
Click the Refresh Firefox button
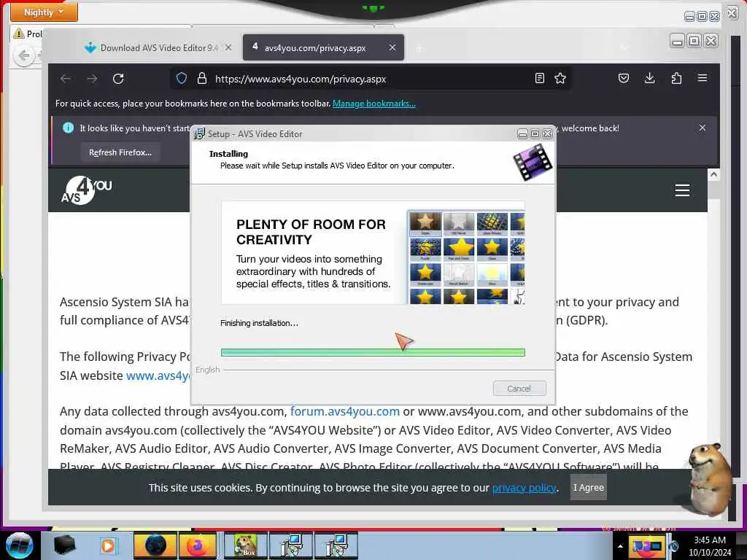(120, 152)
